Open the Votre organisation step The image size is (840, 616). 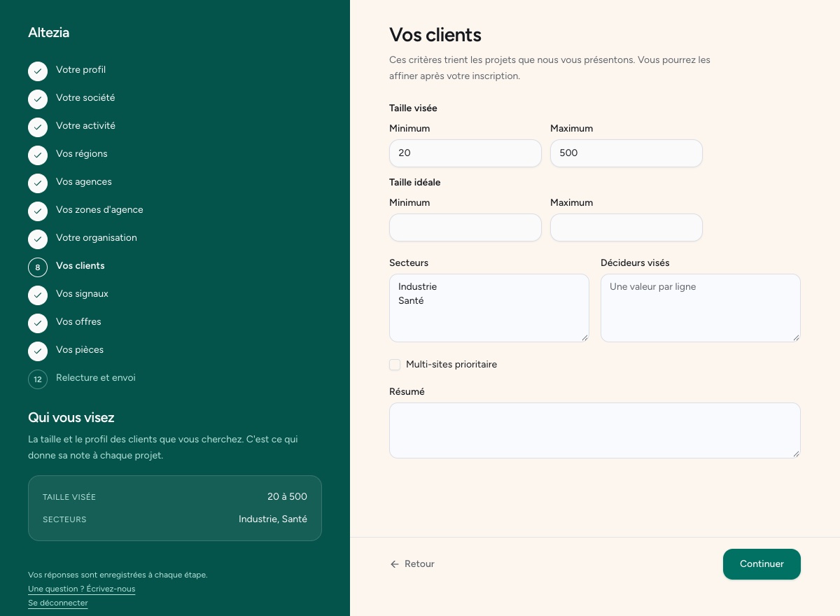pyautogui.click(x=97, y=238)
